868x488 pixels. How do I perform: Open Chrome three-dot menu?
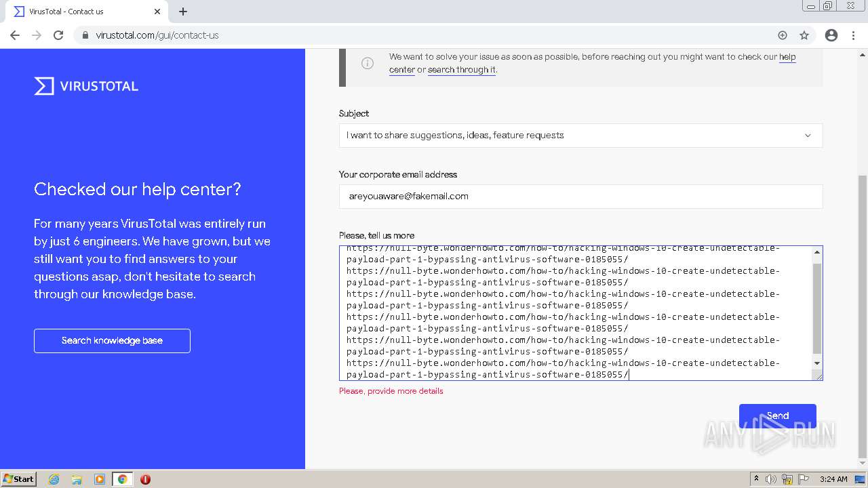[x=853, y=35]
